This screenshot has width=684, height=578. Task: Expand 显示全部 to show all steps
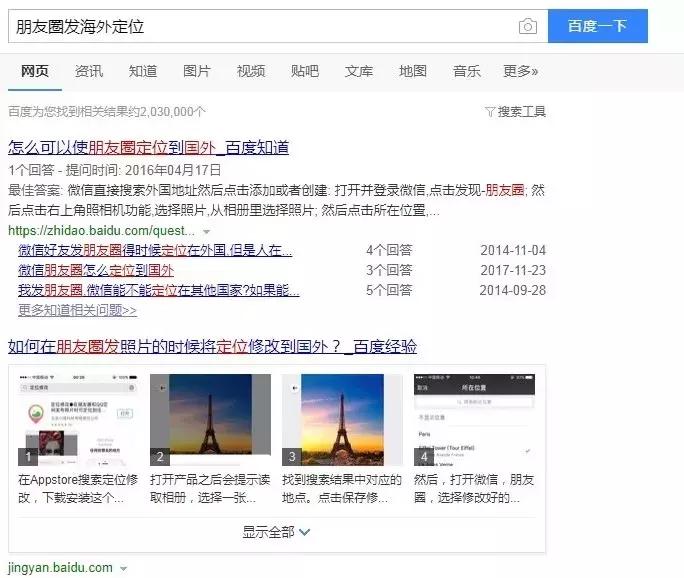point(276,532)
